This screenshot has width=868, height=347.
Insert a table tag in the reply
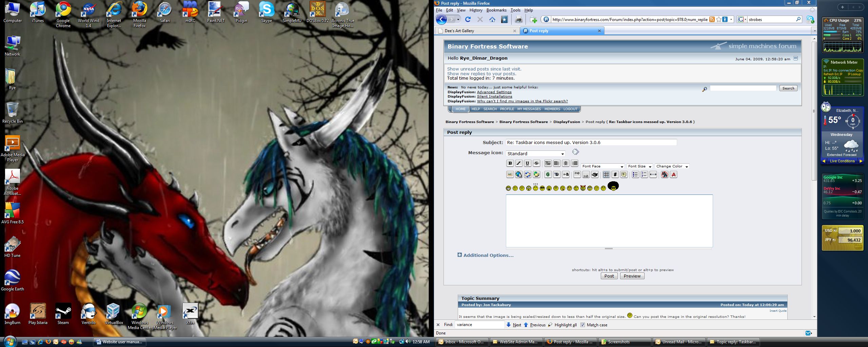(606, 175)
